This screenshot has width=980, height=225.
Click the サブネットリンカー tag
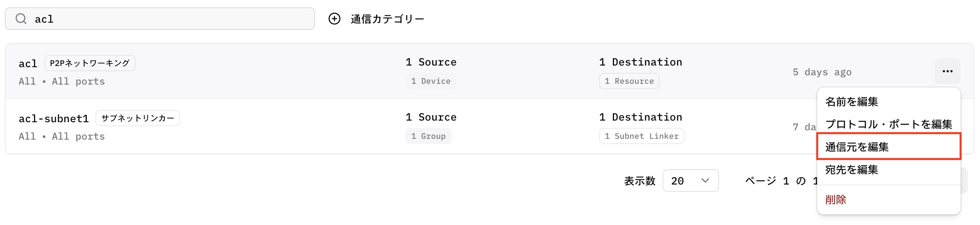[x=138, y=118]
